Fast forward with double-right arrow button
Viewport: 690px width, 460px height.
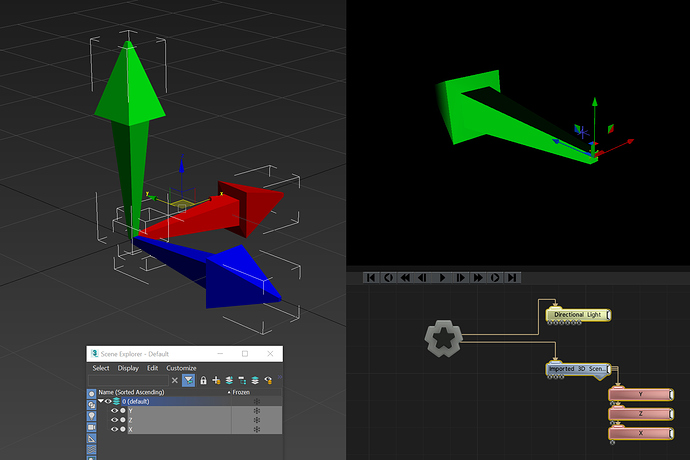pos(477,278)
